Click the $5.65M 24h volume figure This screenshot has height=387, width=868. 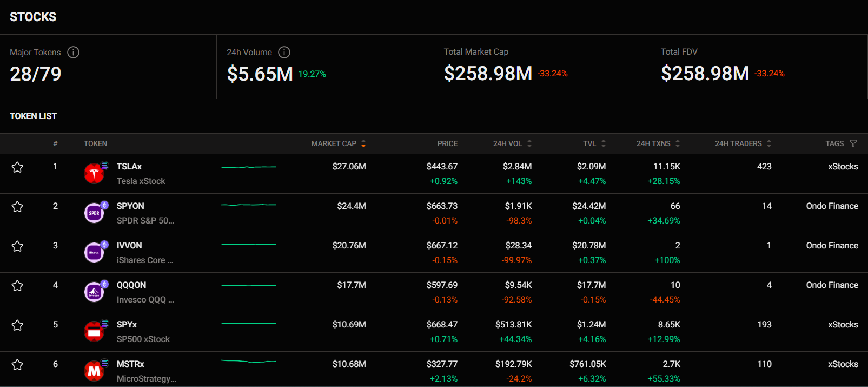point(260,74)
